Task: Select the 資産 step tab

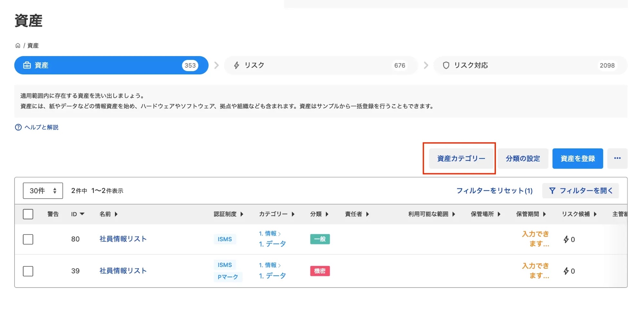Action: coord(111,65)
